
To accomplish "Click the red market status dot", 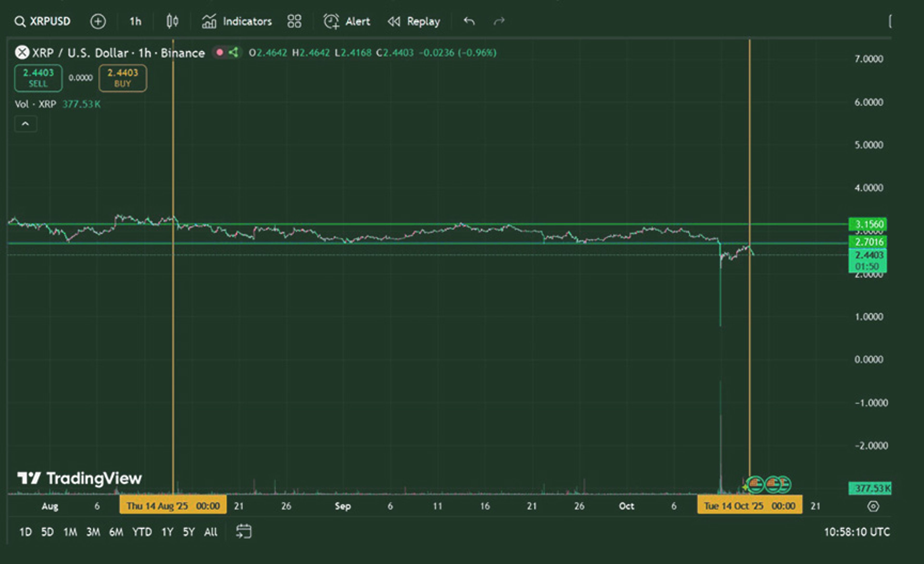I will click(x=220, y=52).
